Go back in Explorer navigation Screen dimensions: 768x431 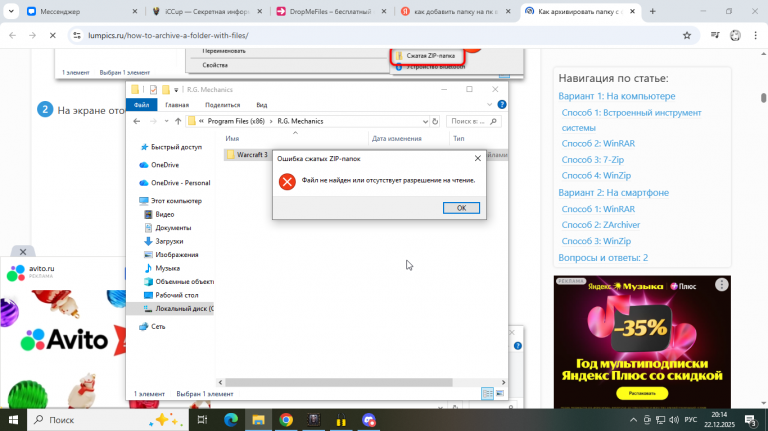click(x=137, y=121)
